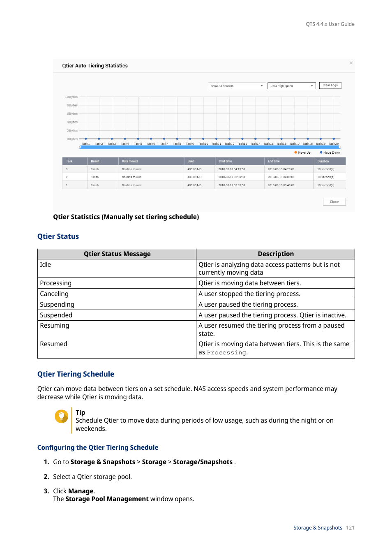392x555 pixels.
Task: Select the Task5 data point on chart
Action: pyautogui.click(x=138, y=139)
